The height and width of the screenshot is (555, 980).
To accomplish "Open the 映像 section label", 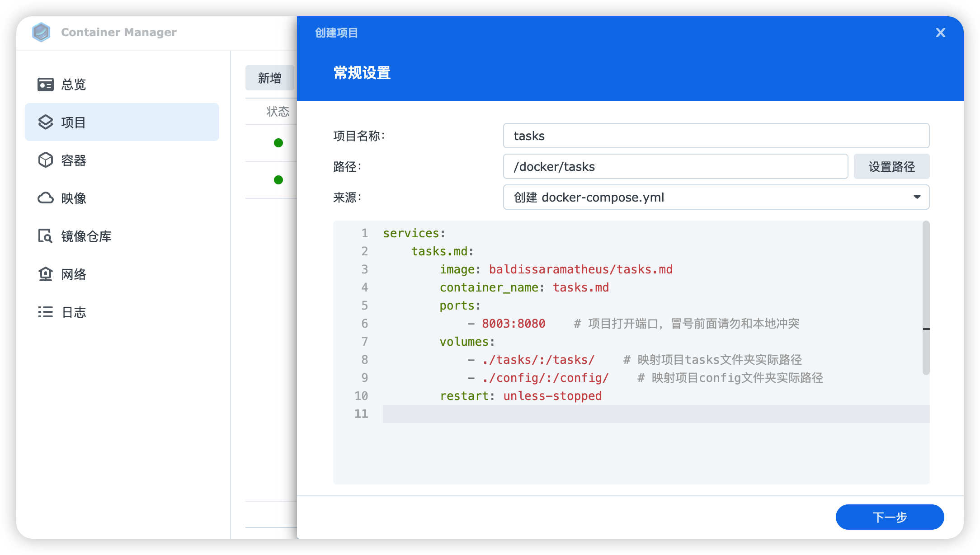I will (x=74, y=198).
